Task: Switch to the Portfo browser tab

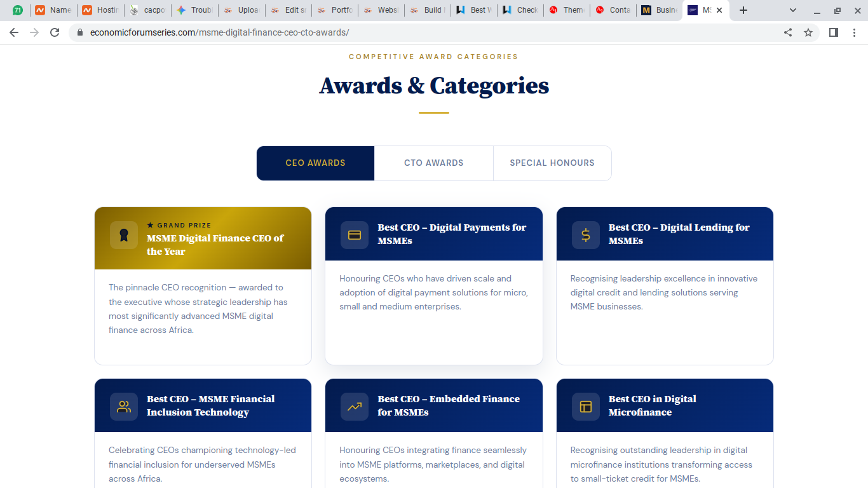Action: [x=336, y=10]
